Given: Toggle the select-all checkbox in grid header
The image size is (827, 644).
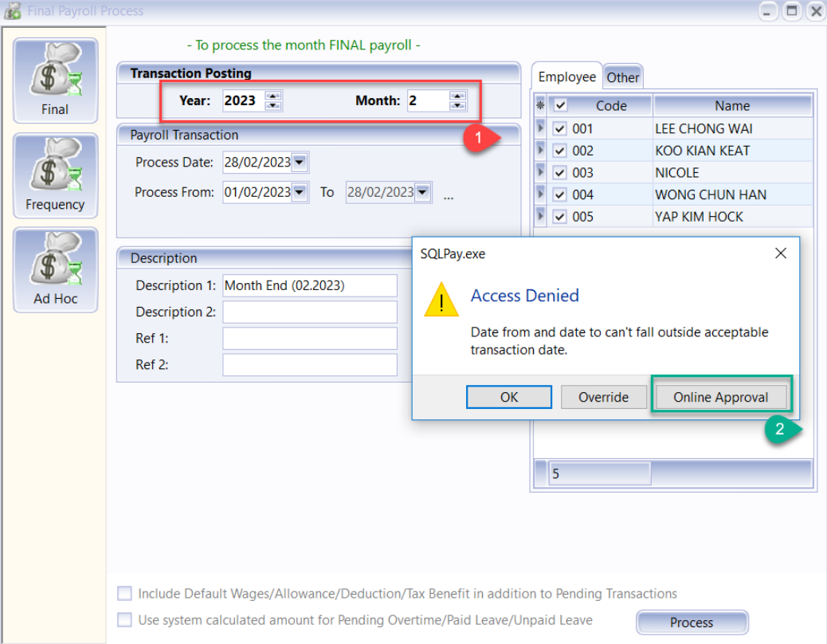Looking at the screenshot, I should pos(560,105).
